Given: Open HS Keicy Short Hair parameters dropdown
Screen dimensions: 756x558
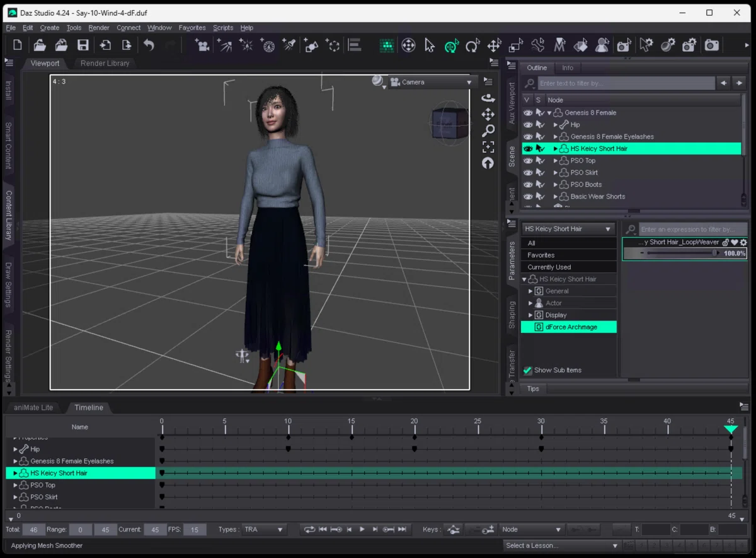Looking at the screenshot, I should [x=568, y=229].
